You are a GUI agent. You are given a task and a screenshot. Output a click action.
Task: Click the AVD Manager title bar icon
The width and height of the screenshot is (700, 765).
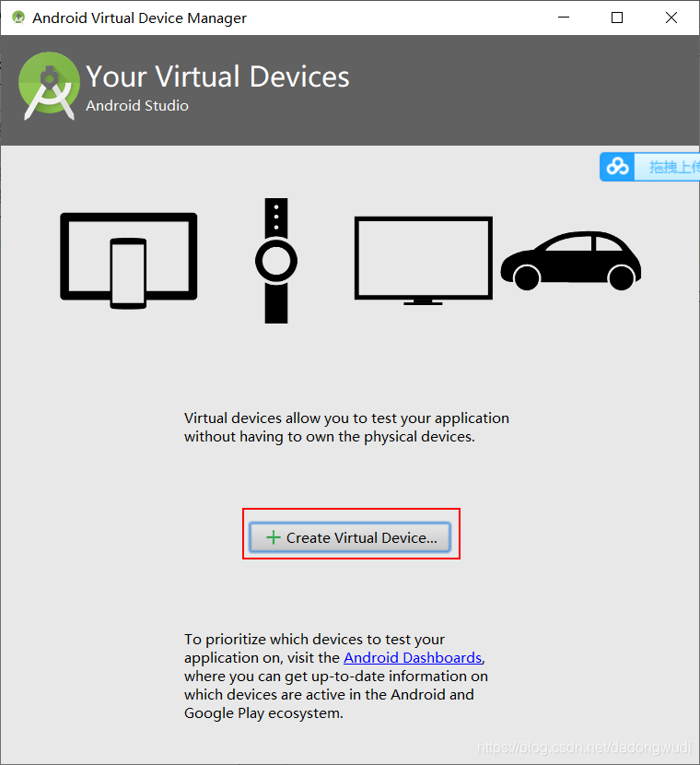pos(18,18)
